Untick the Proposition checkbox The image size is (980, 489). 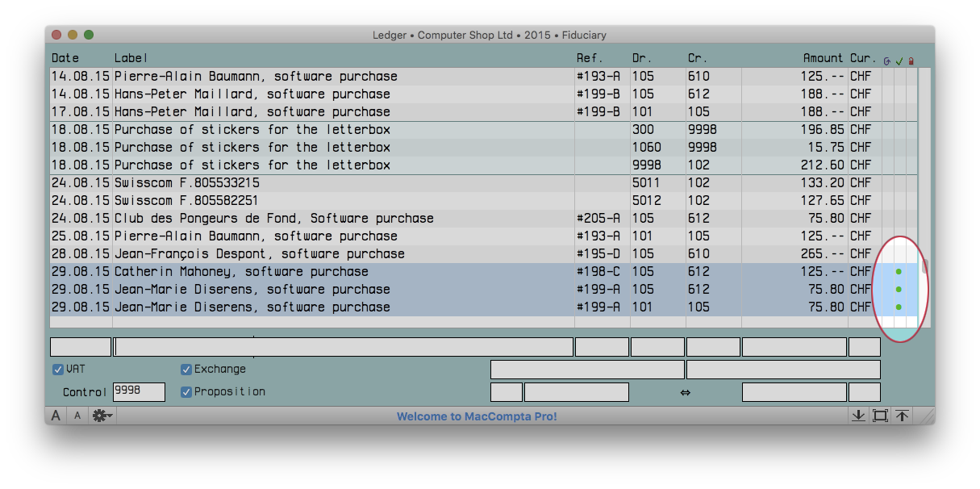[x=186, y=392]
